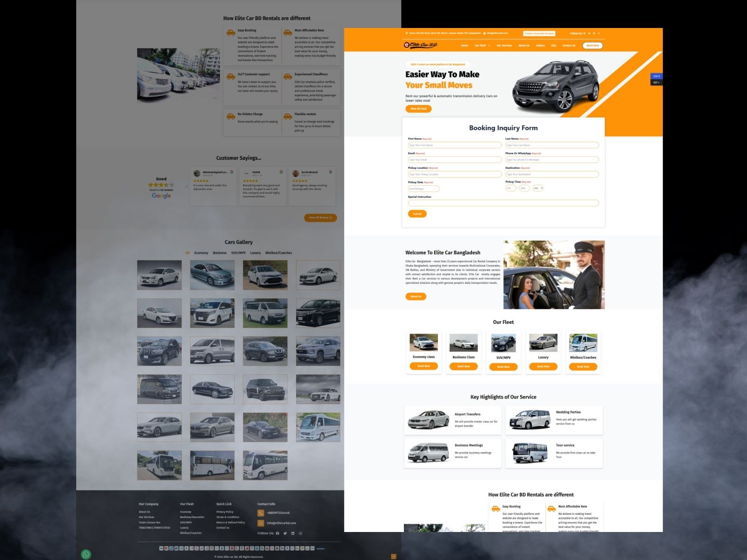The width and height of the screenshot is (747, 560).
Task: Expand the Our Fleet menu dropdown arrow
Action: point(489,46)
